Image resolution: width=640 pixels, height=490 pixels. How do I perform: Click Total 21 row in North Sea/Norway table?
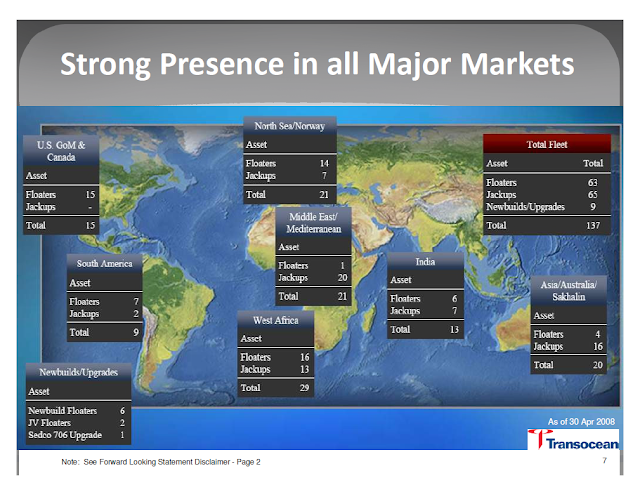(x=290, y=194)
